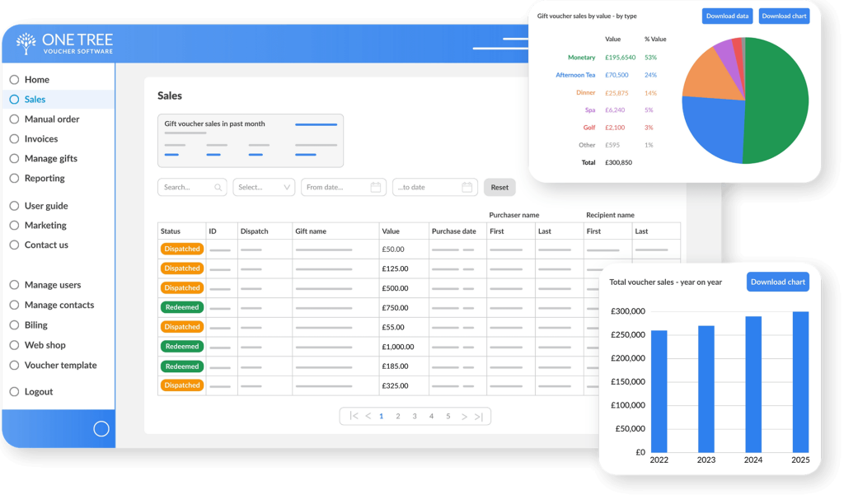This screenshot has width=844, height=504.
Task: Click the 2022 bar in chart
Action: pos(659,391)
